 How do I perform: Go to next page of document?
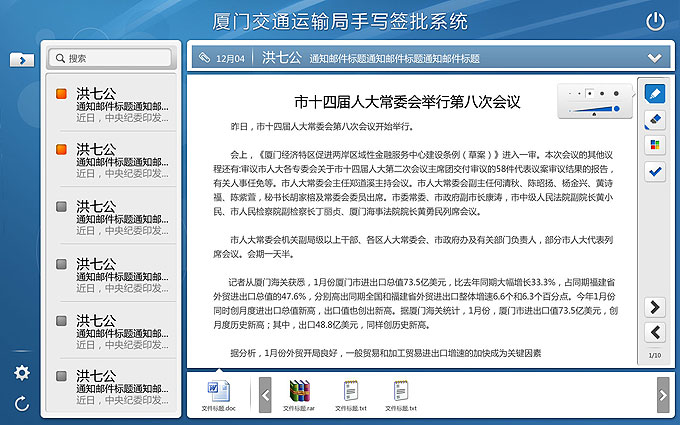(x=655, y=307)
